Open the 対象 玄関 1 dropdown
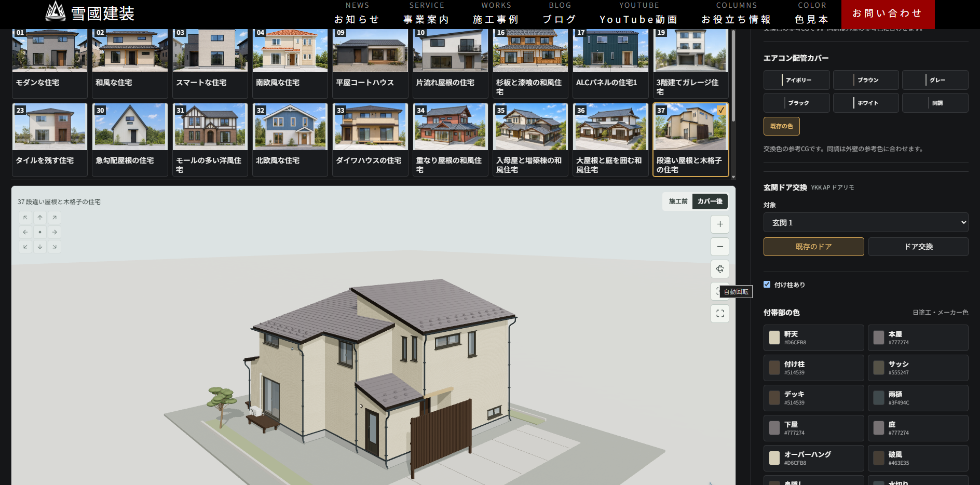Viewport: 980px width, 485px height. (866, 222)
